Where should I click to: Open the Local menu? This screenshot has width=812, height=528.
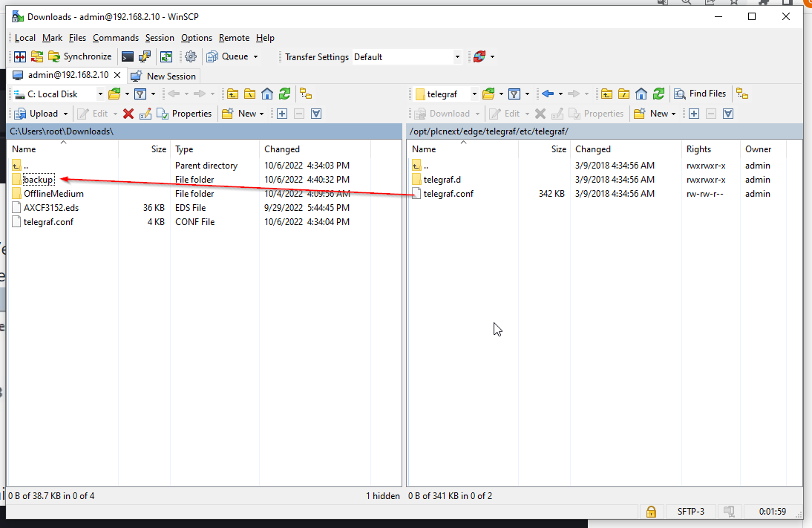click(x=24, y=38)
